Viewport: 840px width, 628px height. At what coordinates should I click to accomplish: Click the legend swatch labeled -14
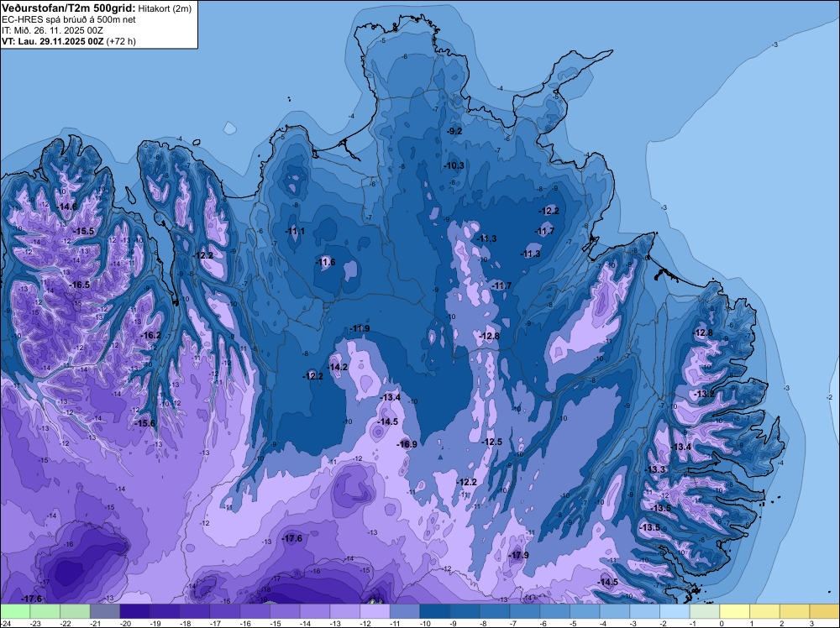click(x=315, y=611)
